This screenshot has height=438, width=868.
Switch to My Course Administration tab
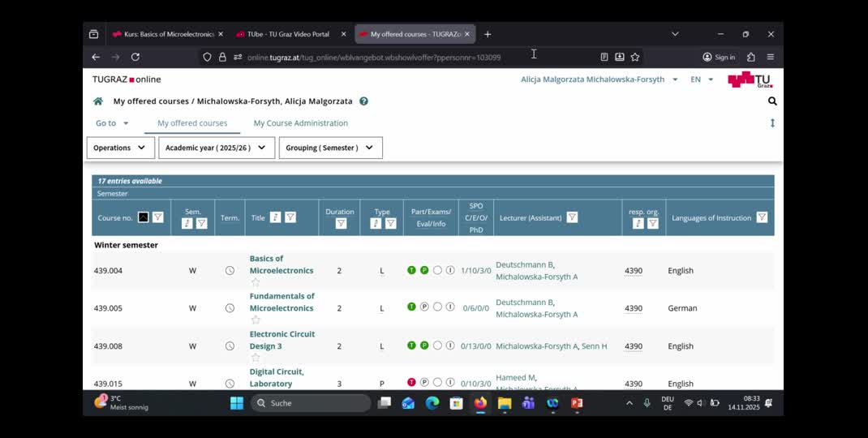click(x=300, y=123)
